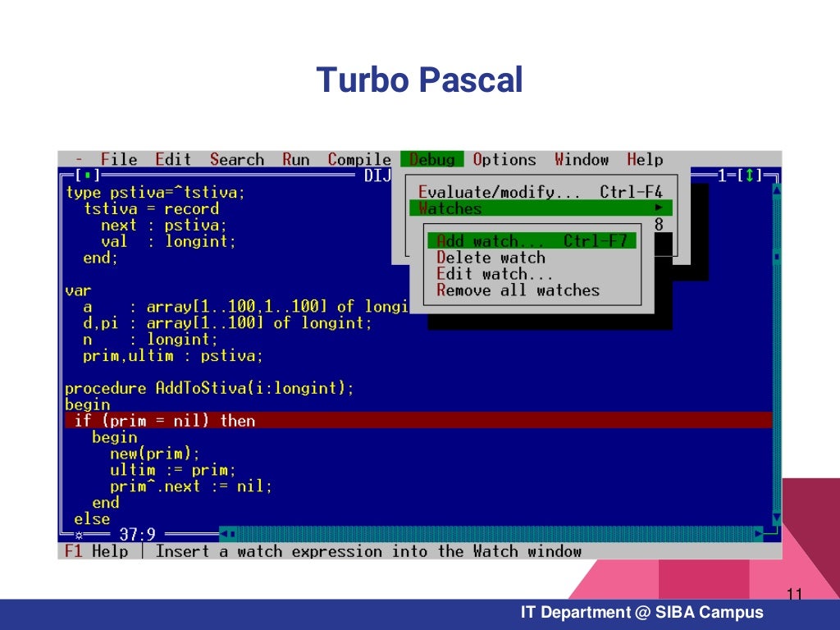Click the line 'new(prim);'
Image resolution: width=840 pixels, height=630 pixels.
click(x=155, y=454)
